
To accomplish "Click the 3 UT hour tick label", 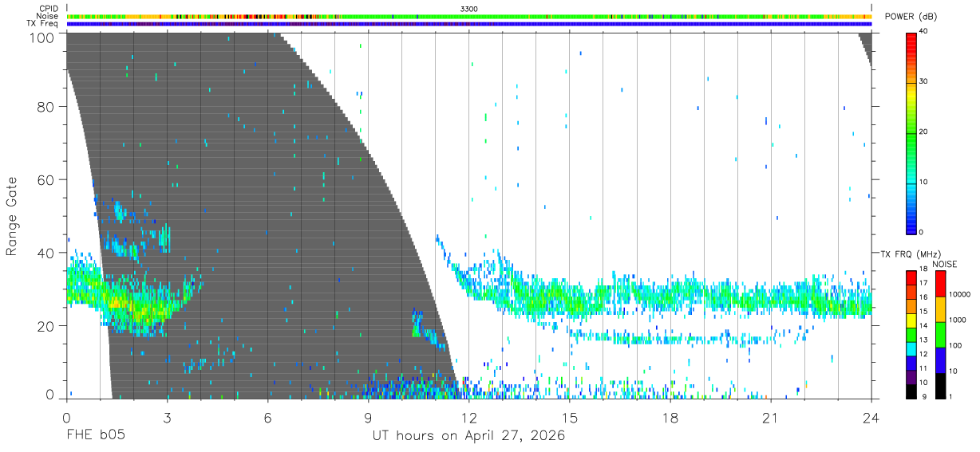I will 167,418.
